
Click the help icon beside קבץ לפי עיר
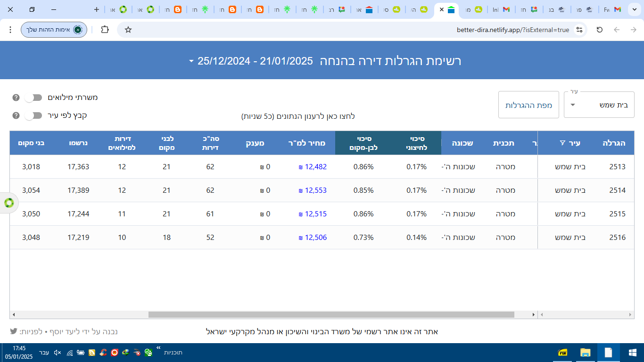[16, 115]
